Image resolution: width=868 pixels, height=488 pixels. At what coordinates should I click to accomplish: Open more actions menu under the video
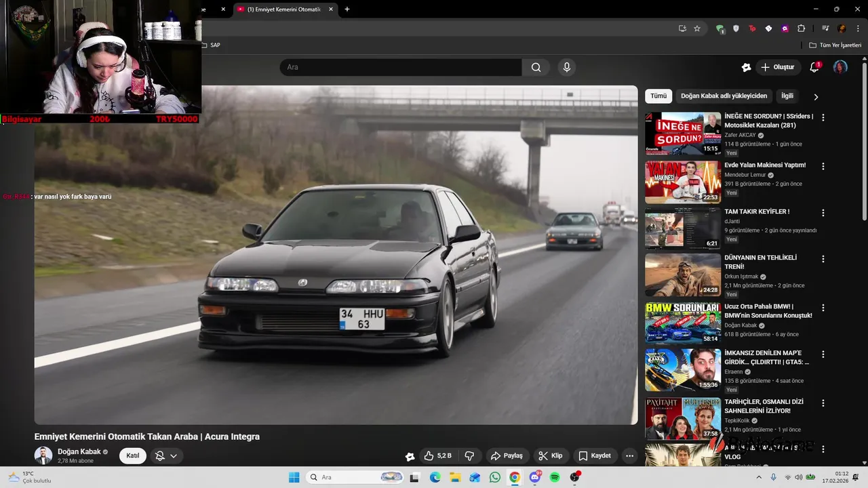tap(629, 455)
